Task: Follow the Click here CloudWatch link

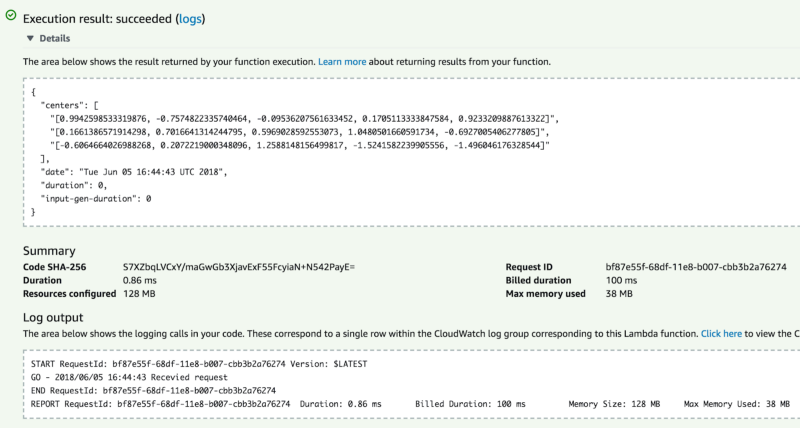Action: coord(721,333)
